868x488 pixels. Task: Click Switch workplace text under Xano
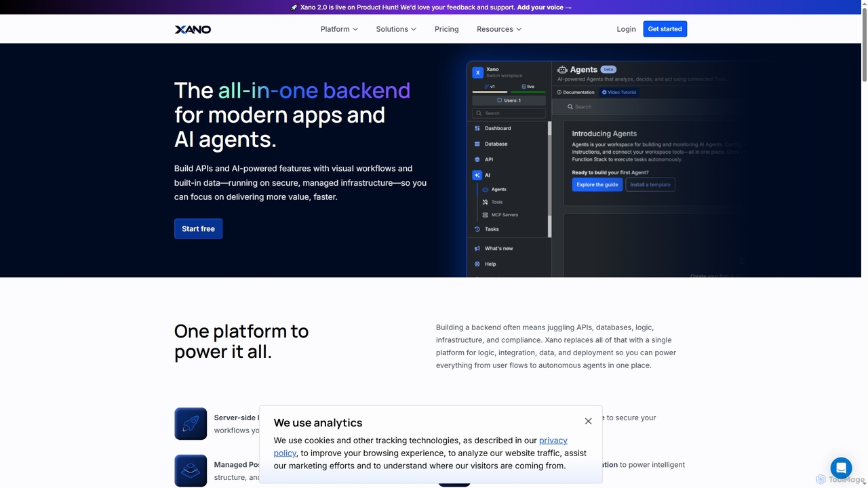pyautogui.click(x=504, y=76)
